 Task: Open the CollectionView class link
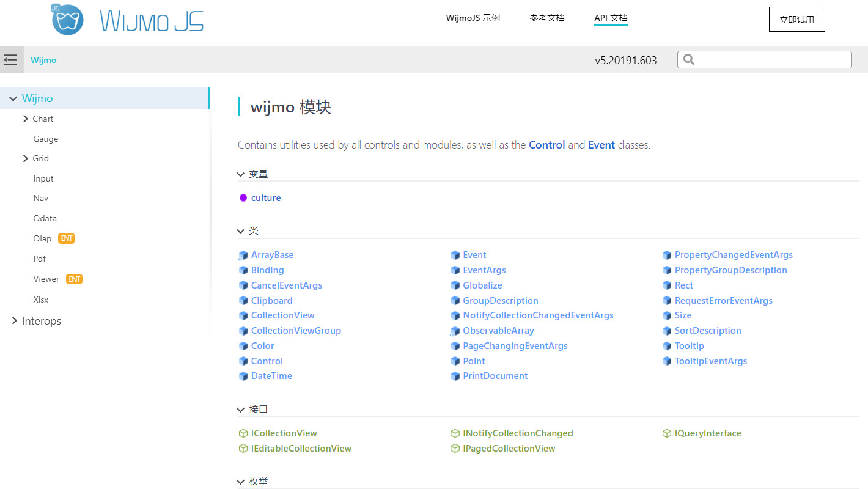tap(282, 315)
